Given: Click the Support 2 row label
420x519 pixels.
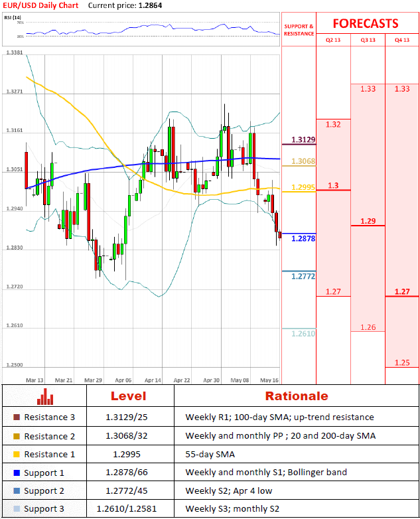Looking at the screenshot, I should click(44, 491).
